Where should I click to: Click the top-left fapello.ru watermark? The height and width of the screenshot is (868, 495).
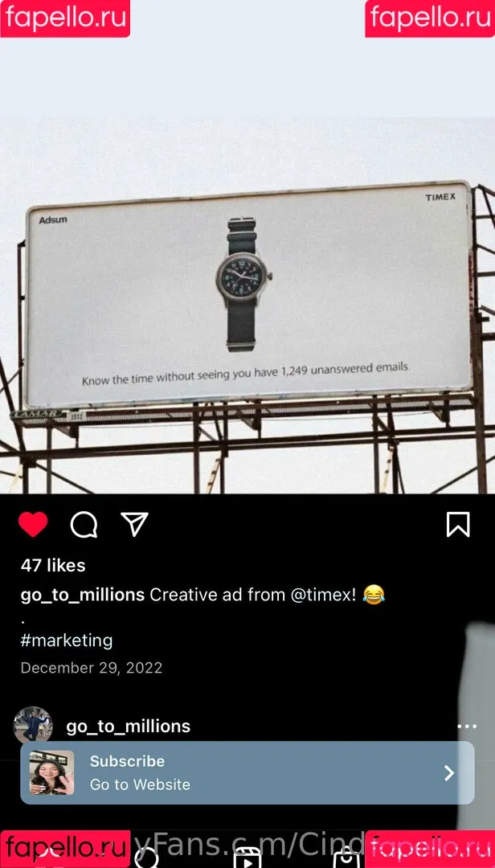[x=64, y=18]
